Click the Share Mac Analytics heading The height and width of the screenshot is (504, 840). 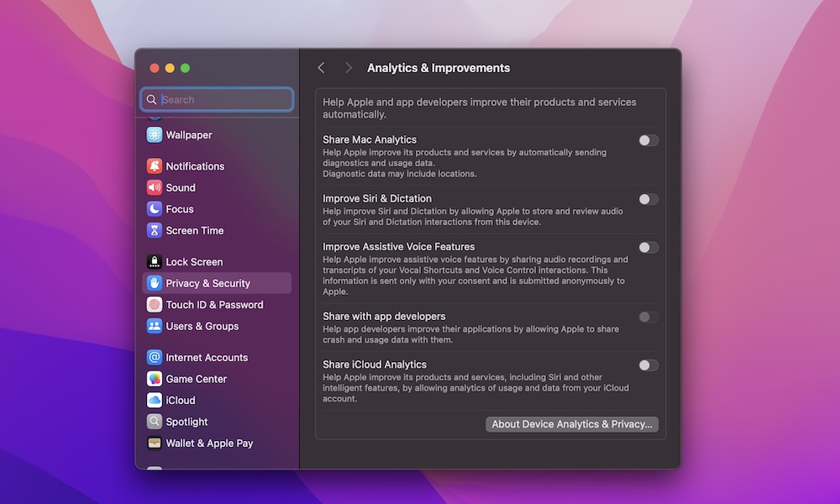tap(370, 139)
